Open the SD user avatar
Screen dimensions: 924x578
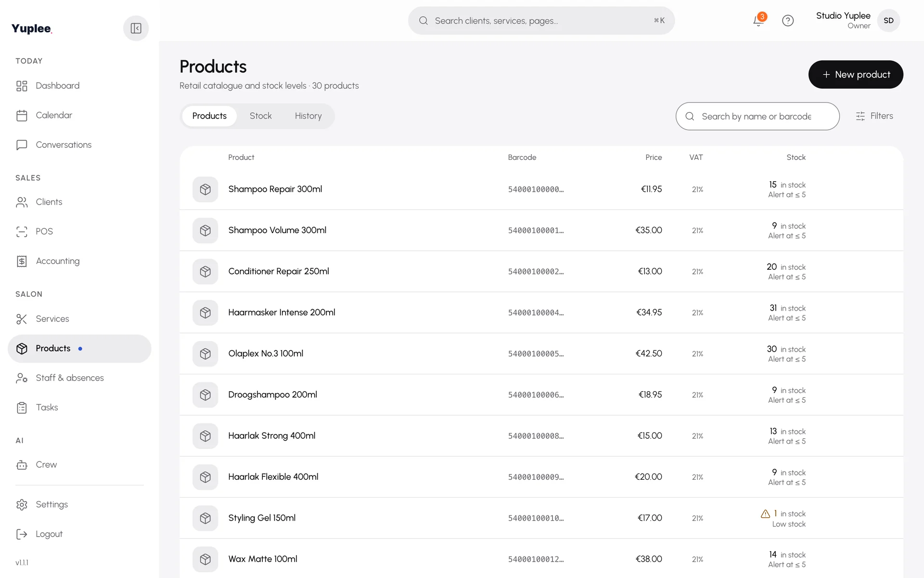pos(888,21)
